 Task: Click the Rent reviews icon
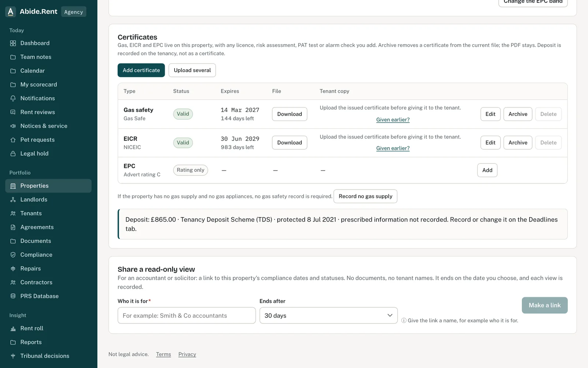13,112
